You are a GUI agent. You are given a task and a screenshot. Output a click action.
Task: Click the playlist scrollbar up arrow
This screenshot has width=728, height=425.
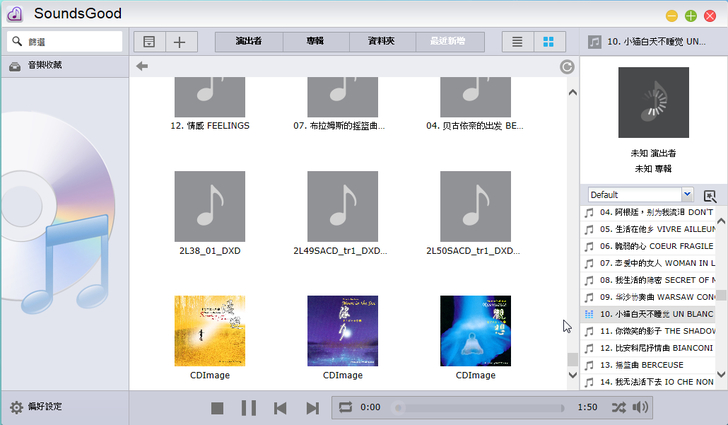722,222
